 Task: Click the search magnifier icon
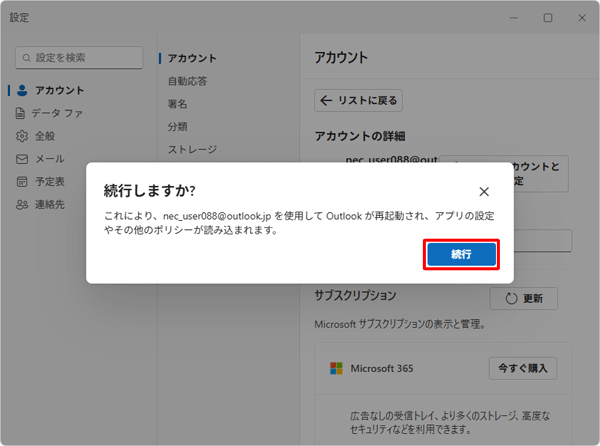tap(26, 58)
